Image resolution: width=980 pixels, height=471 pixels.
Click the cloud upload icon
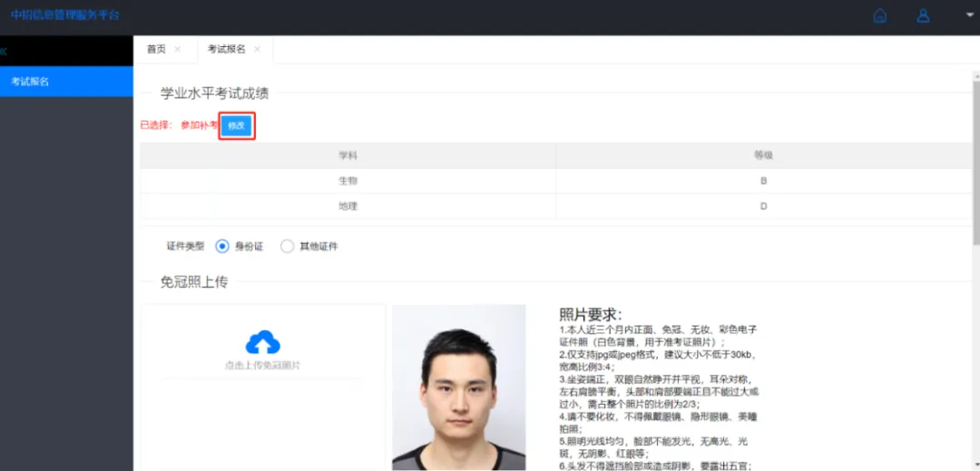(x=262, y=342)
